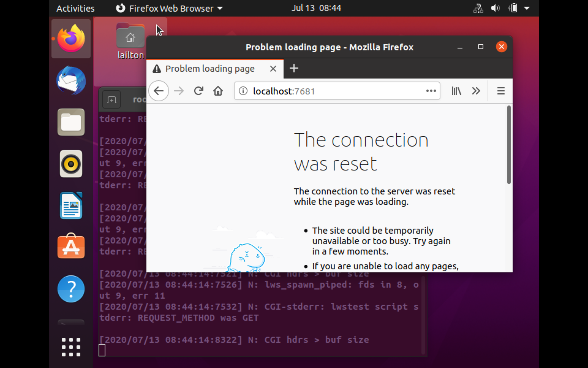The width and height of the screenshot is (588, 368).
Task: Open a new tab with plus button
Action: click(x=294, y=68)
